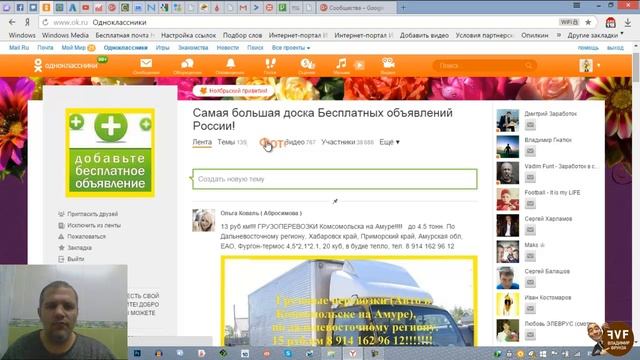Bookmark page with star icon
Image resolution: width=640 pixels, height=360 pixels.
588,22
